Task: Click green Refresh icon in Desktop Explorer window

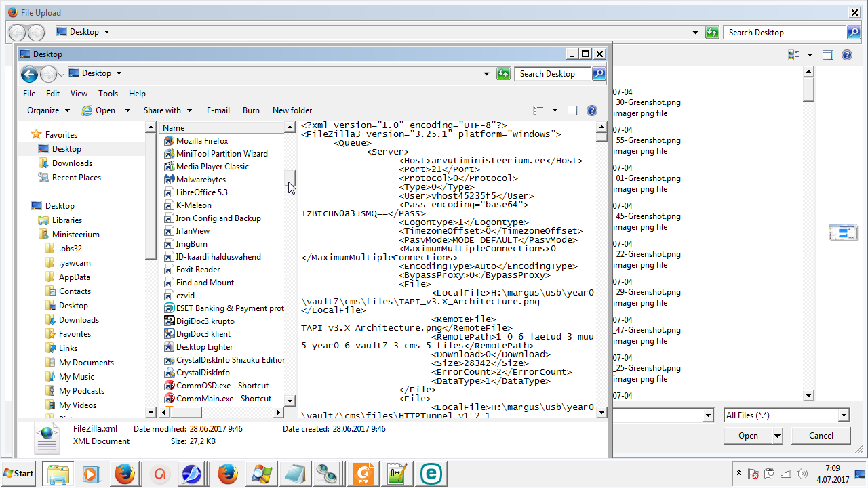Action: 503,74
